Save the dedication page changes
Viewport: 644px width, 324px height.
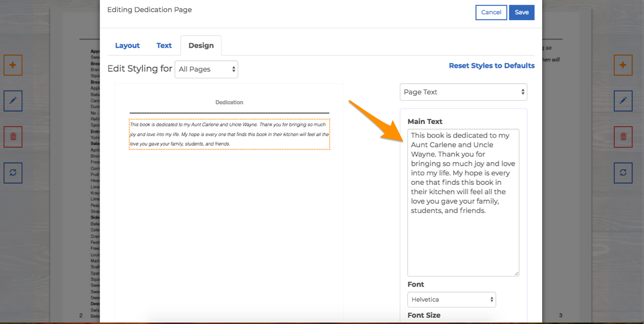click(x=522, y=12)
